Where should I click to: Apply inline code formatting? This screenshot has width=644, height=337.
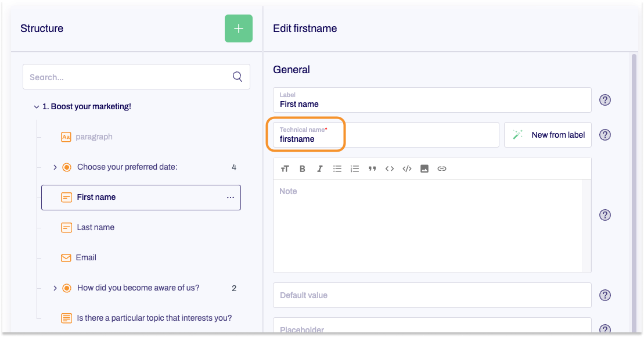click(x=390, y=168)
